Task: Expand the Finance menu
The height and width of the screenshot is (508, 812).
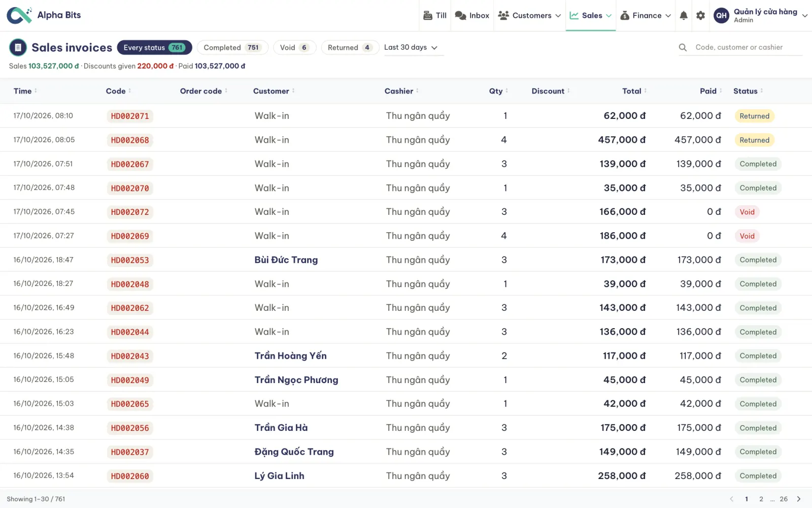Action: pos(646,16)
